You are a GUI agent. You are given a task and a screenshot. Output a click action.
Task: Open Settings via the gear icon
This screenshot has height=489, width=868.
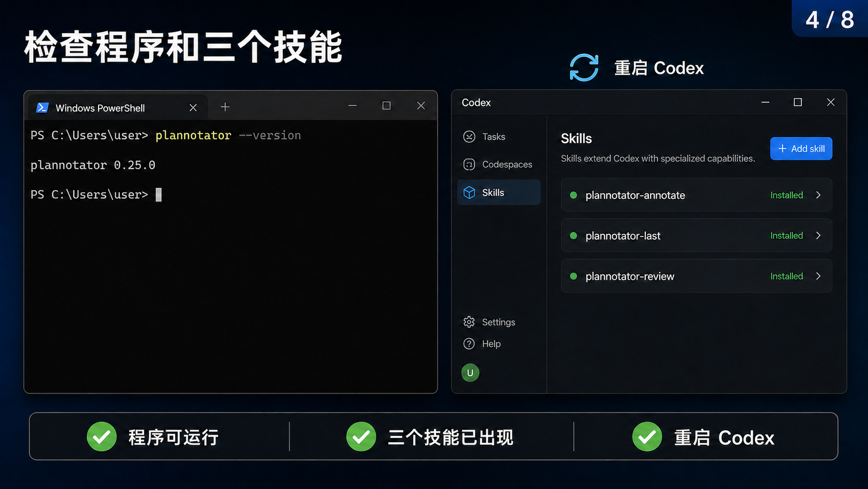click(x=469, y=322)
